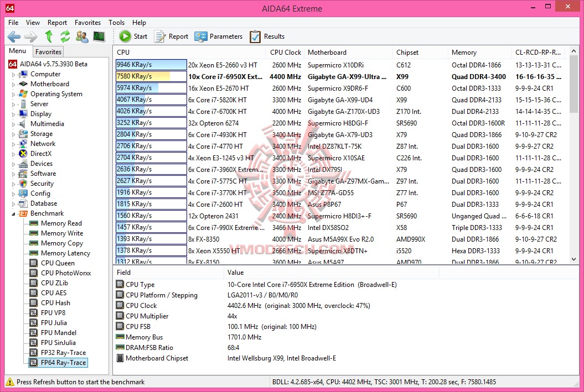Click the green Refresh arrows icon
The width and height of the screenshot is (584, 392).
click(65, 36)
